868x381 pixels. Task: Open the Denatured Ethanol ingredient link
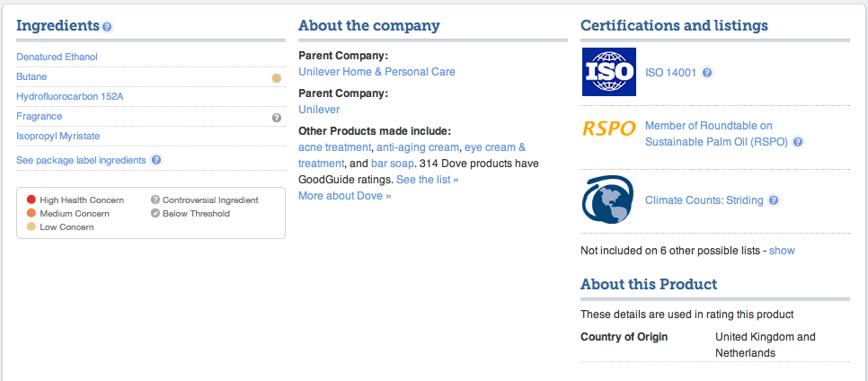click(x=57, y=57)
